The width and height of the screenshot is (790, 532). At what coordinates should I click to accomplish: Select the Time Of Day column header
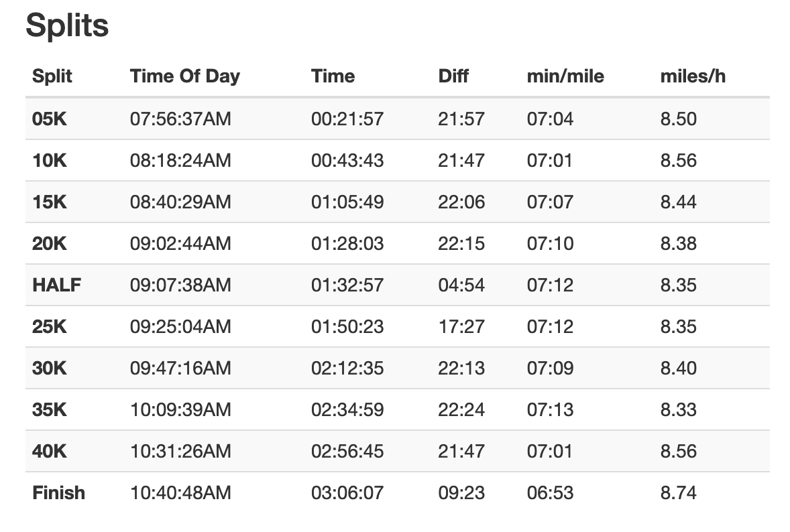[185, 76]
